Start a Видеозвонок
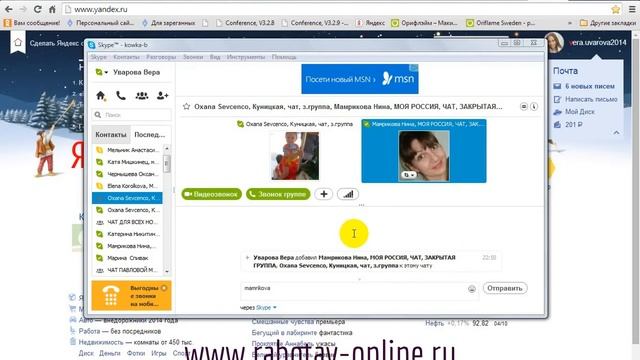 [x=211, y=194]
